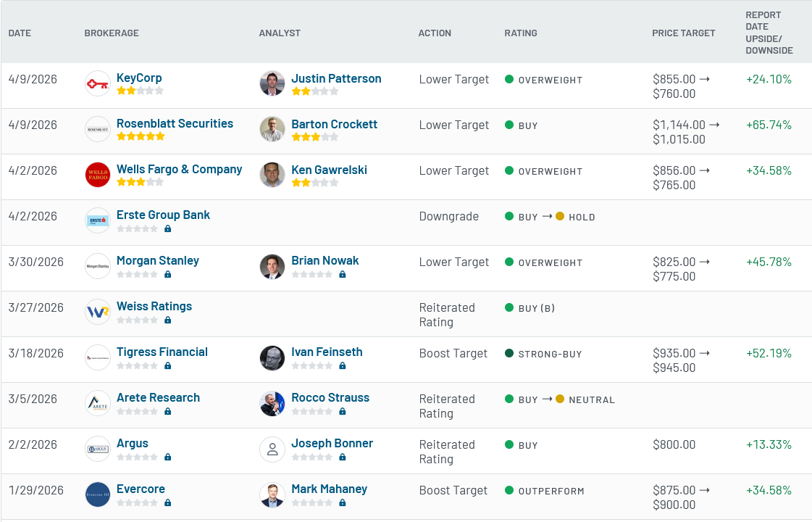This screenshot has height=522, width=812.
Task: Click lock icon under Ivan Feinseth
Action: [x=343, y=365]
